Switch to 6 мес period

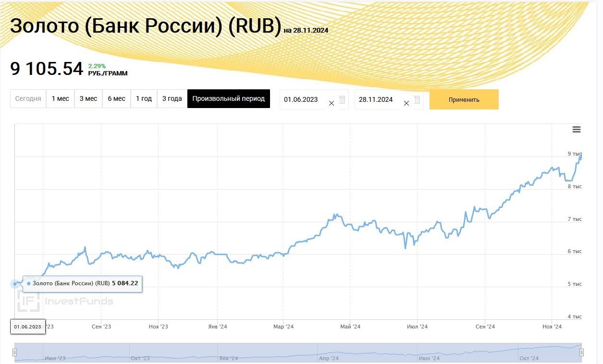point(116,99)
